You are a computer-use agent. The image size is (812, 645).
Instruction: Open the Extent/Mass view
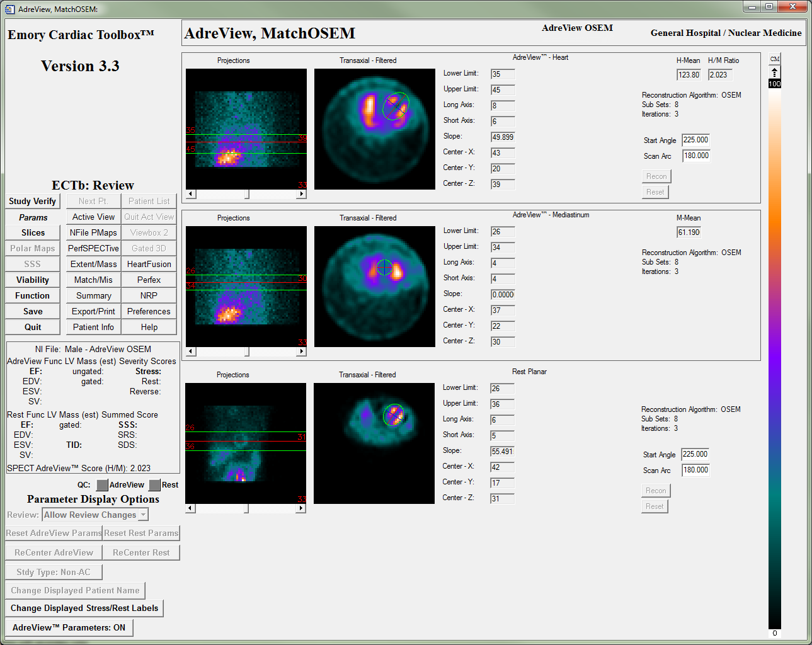point(93,264)
